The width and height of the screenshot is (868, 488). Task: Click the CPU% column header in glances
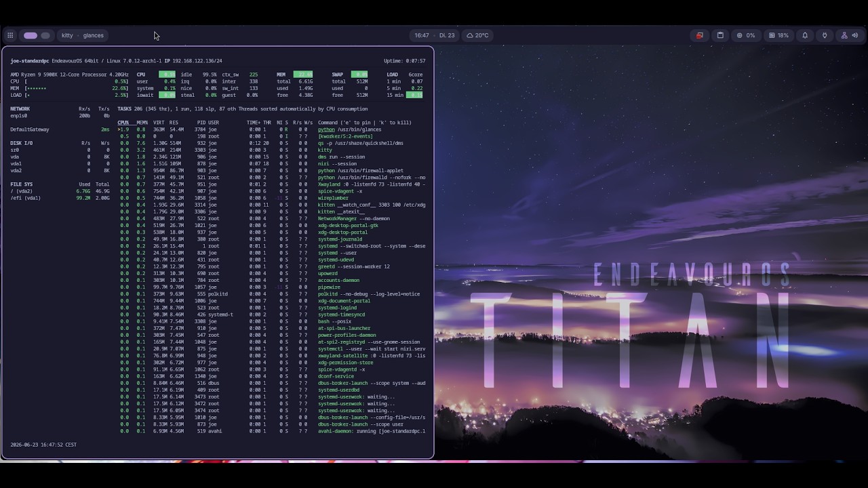coord(123,123)
